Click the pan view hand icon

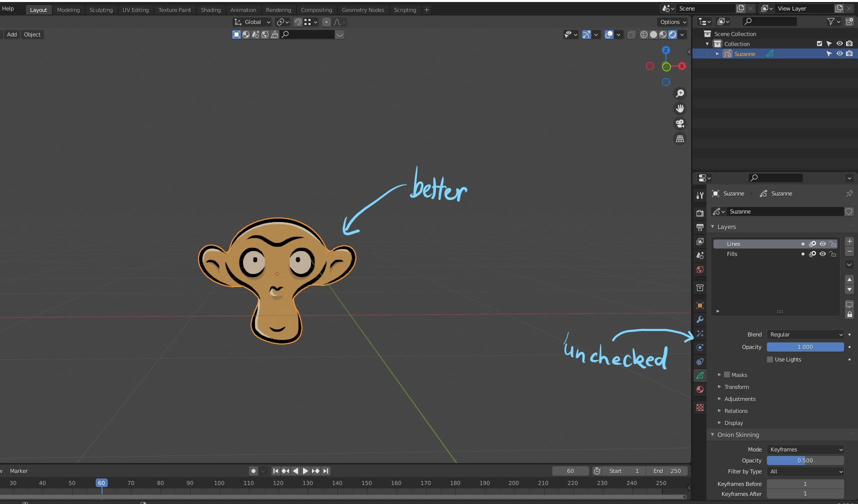click(x=680, y=108)
